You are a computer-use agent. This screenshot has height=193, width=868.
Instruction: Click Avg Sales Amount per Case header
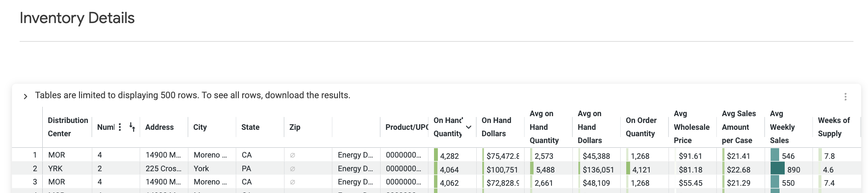coord(739,127)
